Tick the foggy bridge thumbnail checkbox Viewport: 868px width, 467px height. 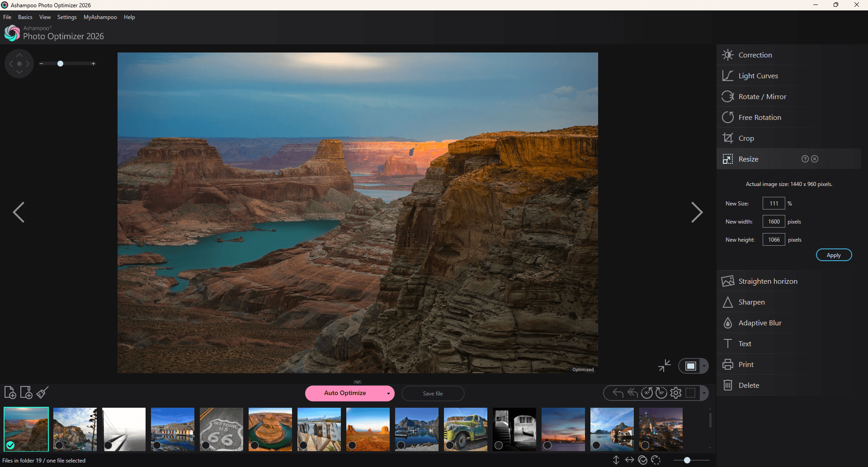tap(108, 445)
